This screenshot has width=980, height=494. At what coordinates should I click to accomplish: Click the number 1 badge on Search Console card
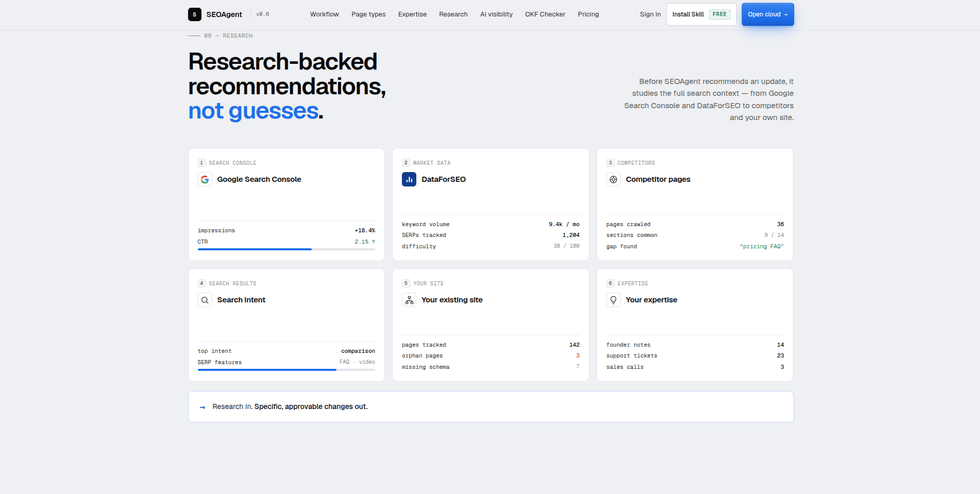click(201, 163)
